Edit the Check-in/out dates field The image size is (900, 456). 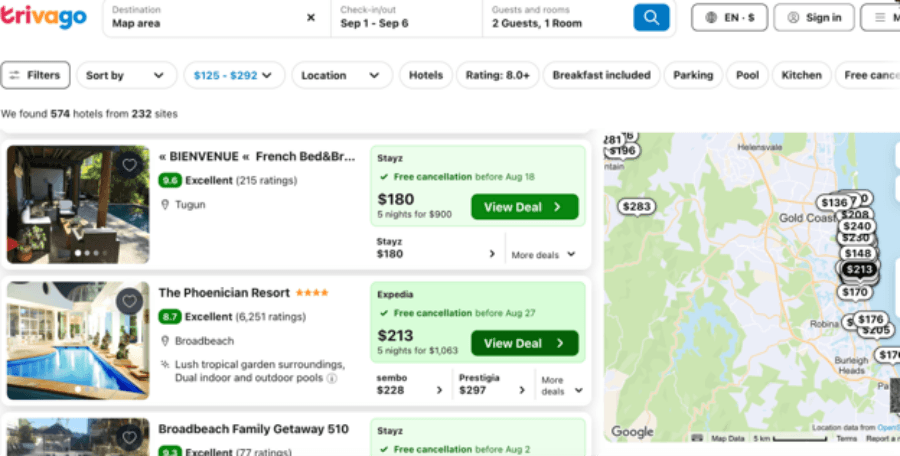point(406,18)
